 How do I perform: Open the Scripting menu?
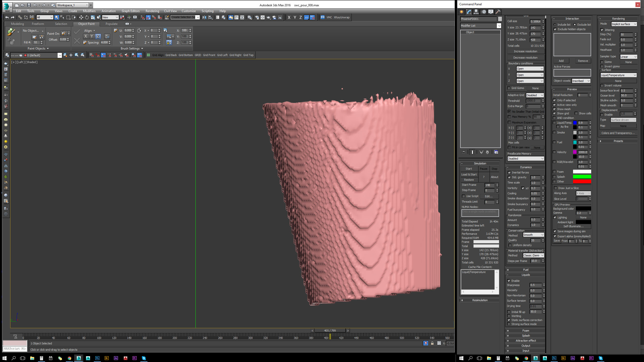pyautogui.click(x=208, y=11)
